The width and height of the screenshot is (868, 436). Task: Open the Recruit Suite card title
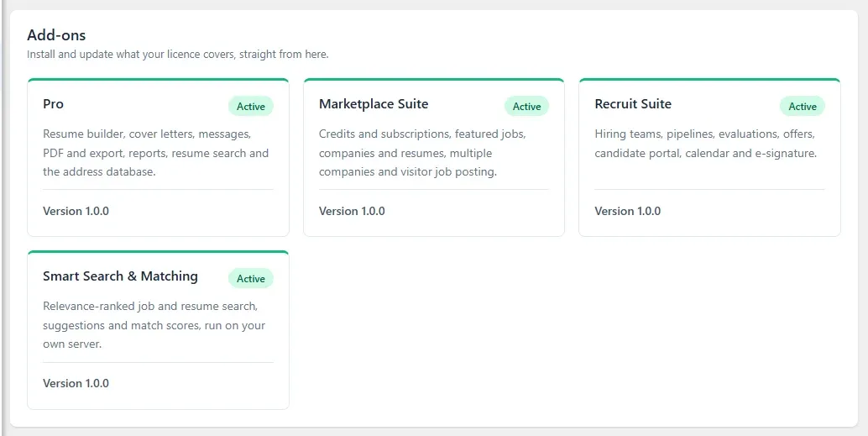(633, 104)
